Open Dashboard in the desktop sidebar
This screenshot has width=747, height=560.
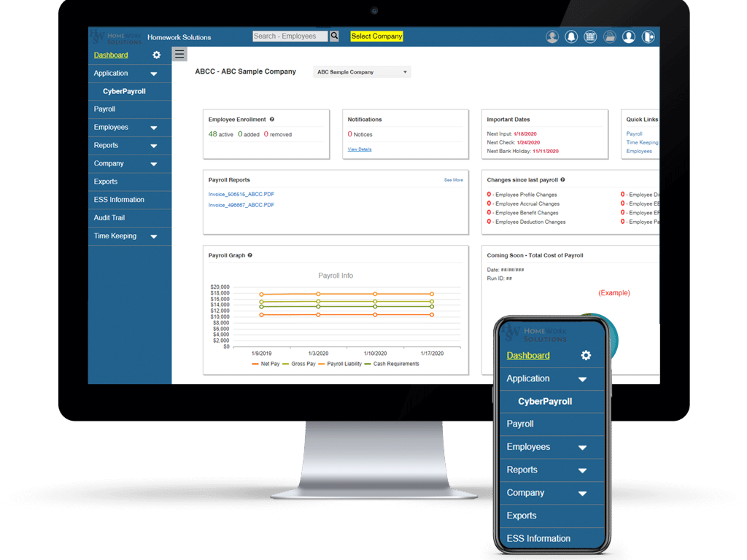(111, 55)
